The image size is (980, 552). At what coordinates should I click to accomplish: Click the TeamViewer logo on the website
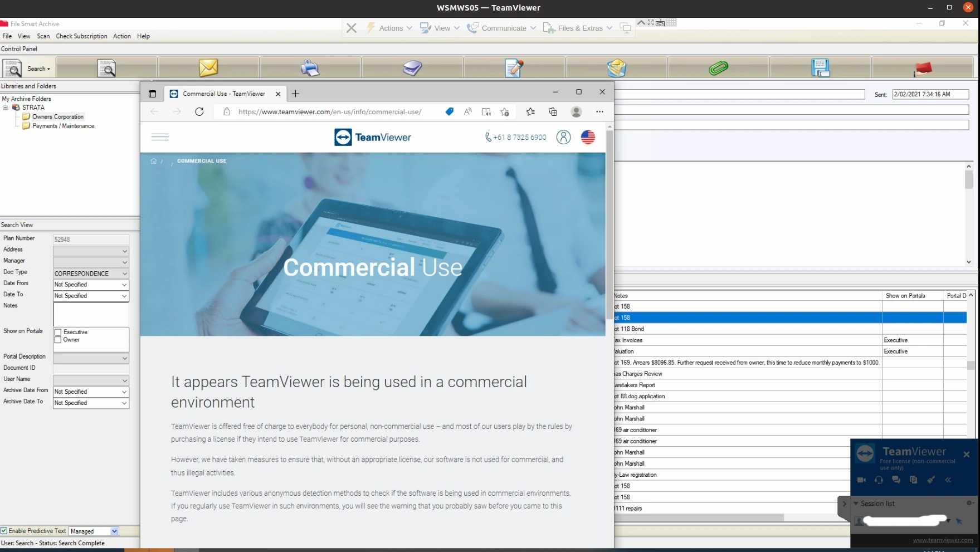tap(373, 137)
